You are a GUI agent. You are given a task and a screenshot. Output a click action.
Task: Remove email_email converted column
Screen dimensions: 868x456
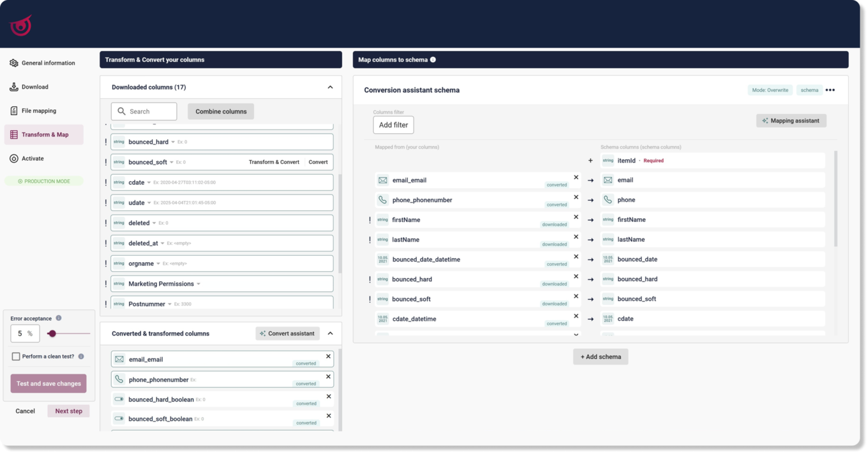328,357
